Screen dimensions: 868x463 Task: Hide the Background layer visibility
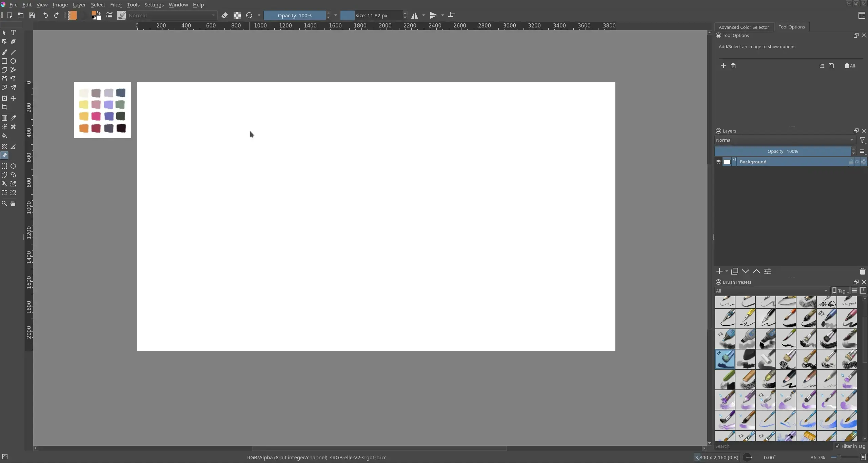click(x=718, y=162)
